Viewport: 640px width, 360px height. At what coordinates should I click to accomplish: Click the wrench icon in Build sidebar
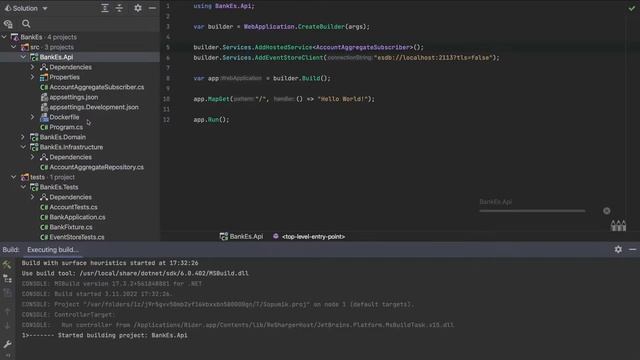(x=7, y=344)
